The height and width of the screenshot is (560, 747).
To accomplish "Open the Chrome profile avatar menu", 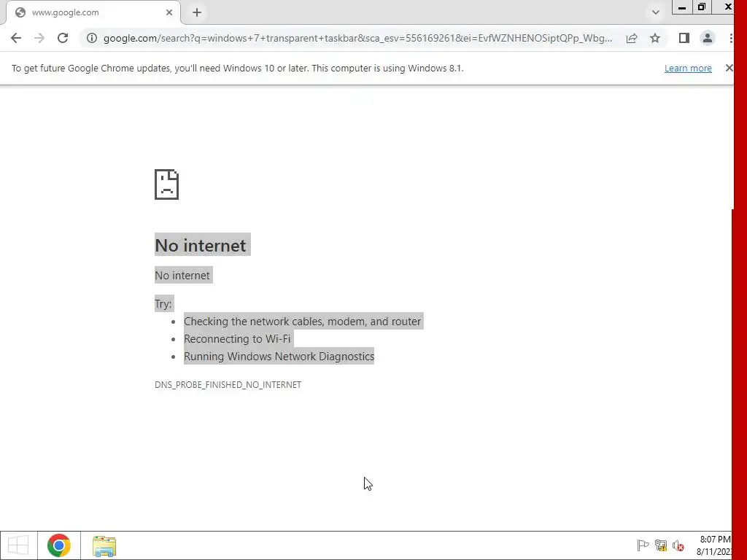I will point(708,38).
